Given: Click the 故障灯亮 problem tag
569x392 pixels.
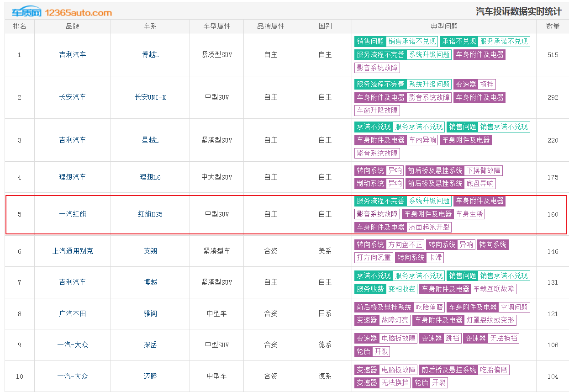Looking at the screenshot, I should [x=395, y=320].
